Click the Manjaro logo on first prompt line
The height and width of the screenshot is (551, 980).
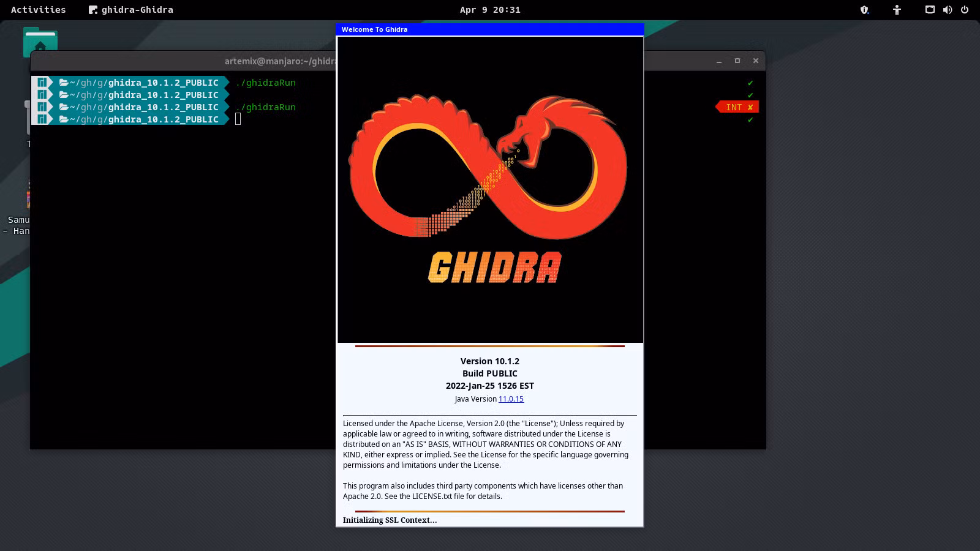(42, 83)
